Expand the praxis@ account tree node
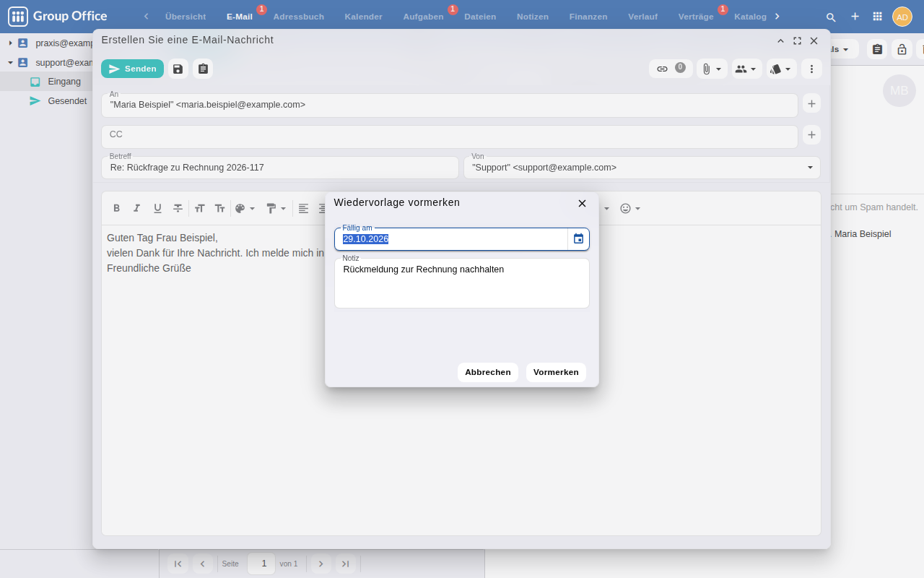 click(x=10, y=43)
